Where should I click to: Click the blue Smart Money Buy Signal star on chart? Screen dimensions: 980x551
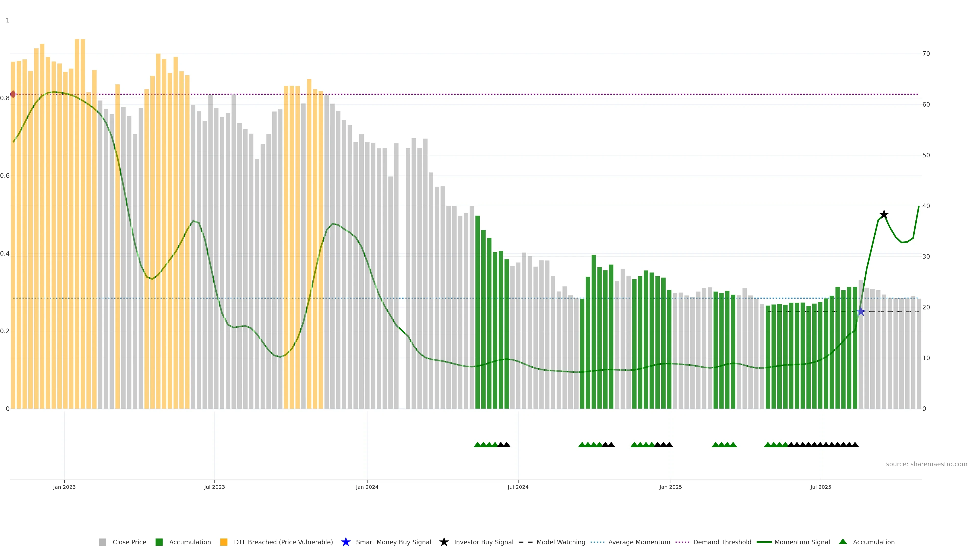861,311
